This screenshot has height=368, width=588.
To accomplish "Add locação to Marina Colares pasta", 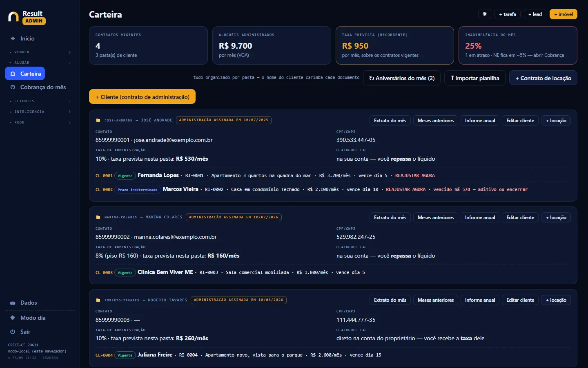I will (x=556, y=218).
